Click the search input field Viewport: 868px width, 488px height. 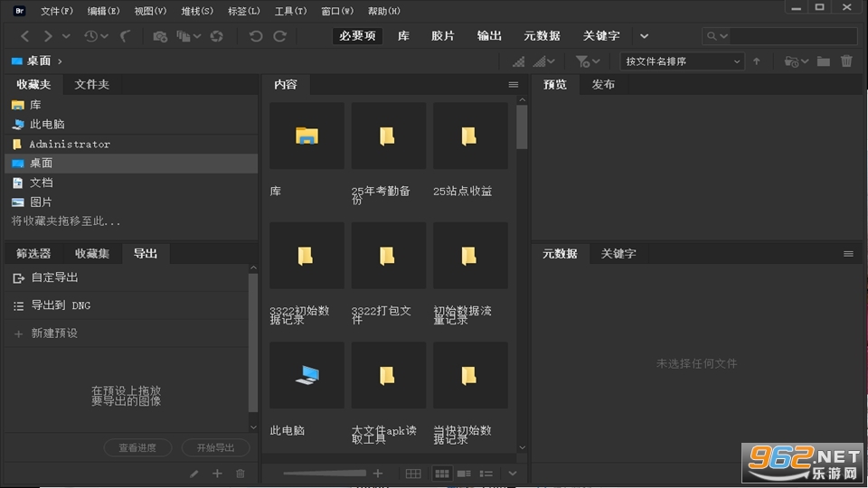tap(793, 36)
